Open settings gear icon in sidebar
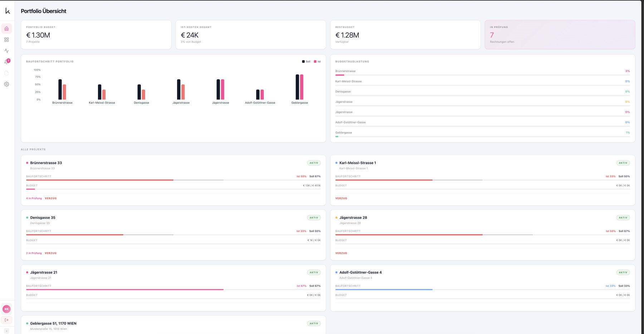This screenshot has height=334, width=644. (6, 84)
